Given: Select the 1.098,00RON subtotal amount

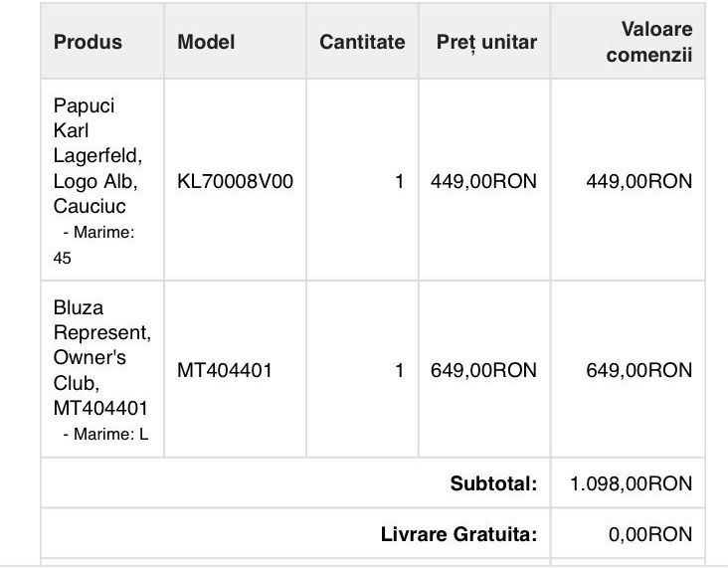Looking at the screenshot, I should click(x=632, y=484).
